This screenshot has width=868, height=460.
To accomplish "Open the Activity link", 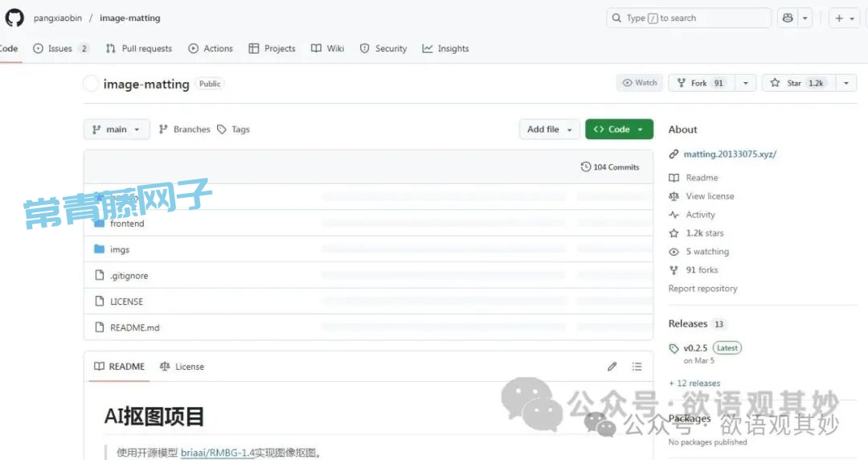I will pyautogui.click(x=700, y=215).
